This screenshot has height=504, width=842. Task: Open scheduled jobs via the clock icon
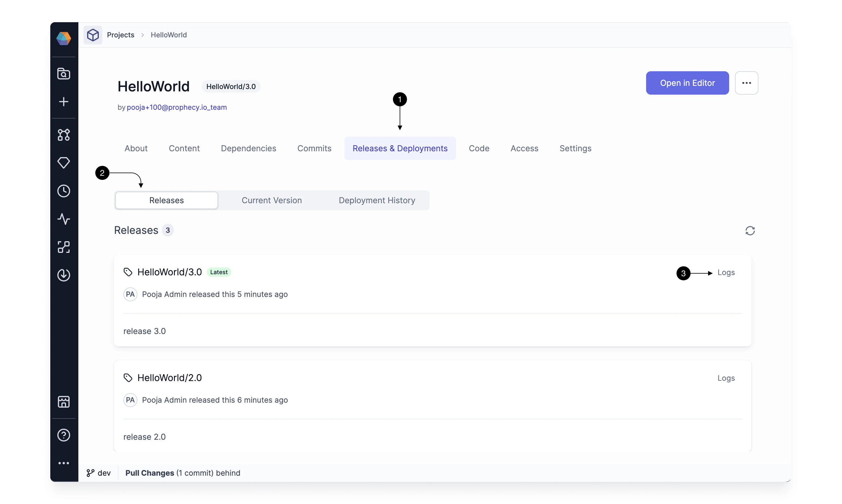click(63, 191)
